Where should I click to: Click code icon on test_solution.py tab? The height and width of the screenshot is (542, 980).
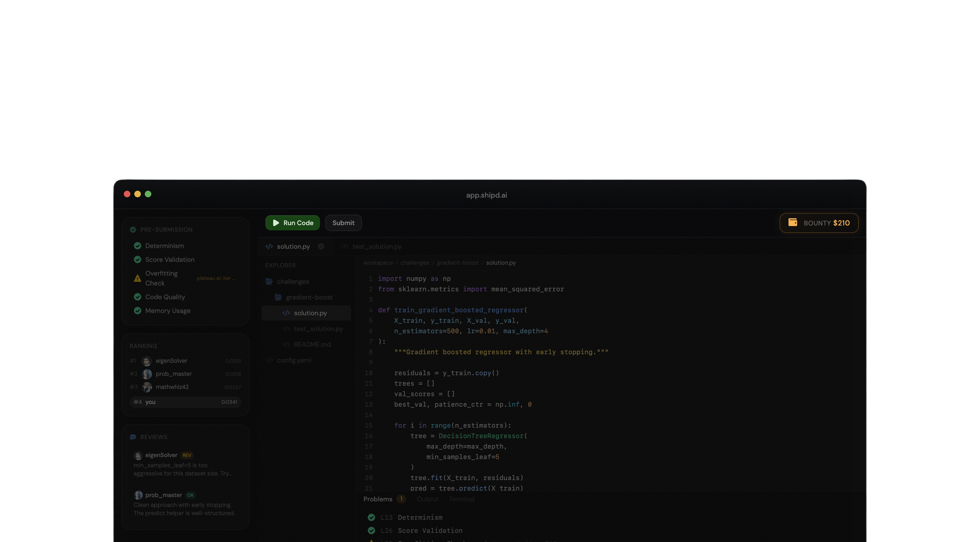coord(345,246)
